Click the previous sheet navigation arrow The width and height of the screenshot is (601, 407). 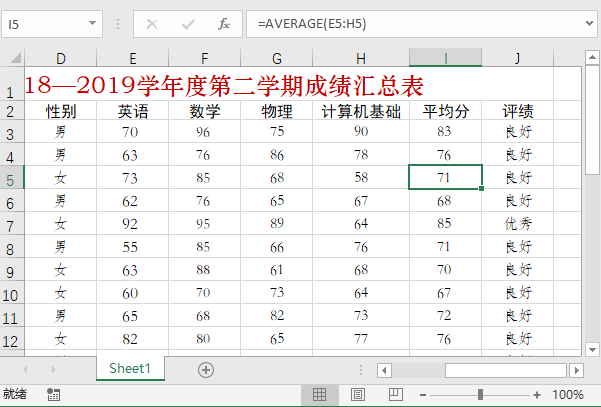(x=25, y=369)
